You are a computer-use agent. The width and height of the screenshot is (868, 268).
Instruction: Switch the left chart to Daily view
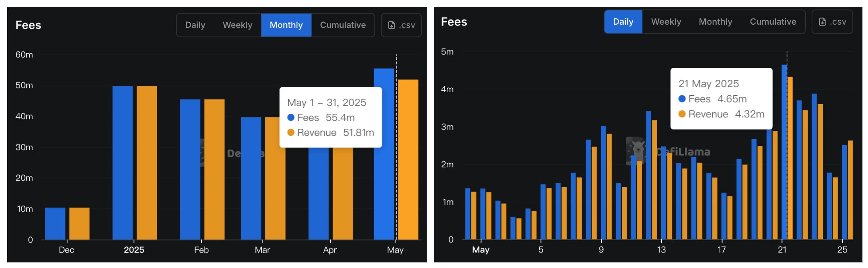[x=195, y=25]
